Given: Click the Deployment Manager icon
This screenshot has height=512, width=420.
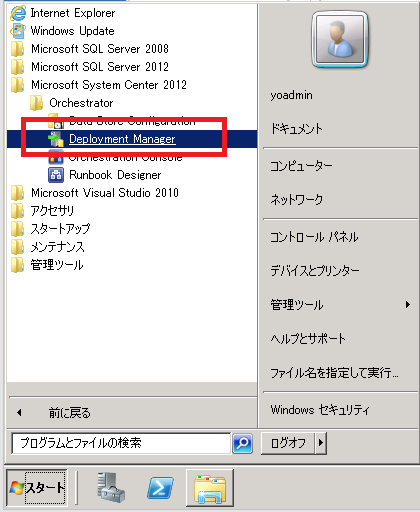Looking at the screenshot, I should point(56,139).
